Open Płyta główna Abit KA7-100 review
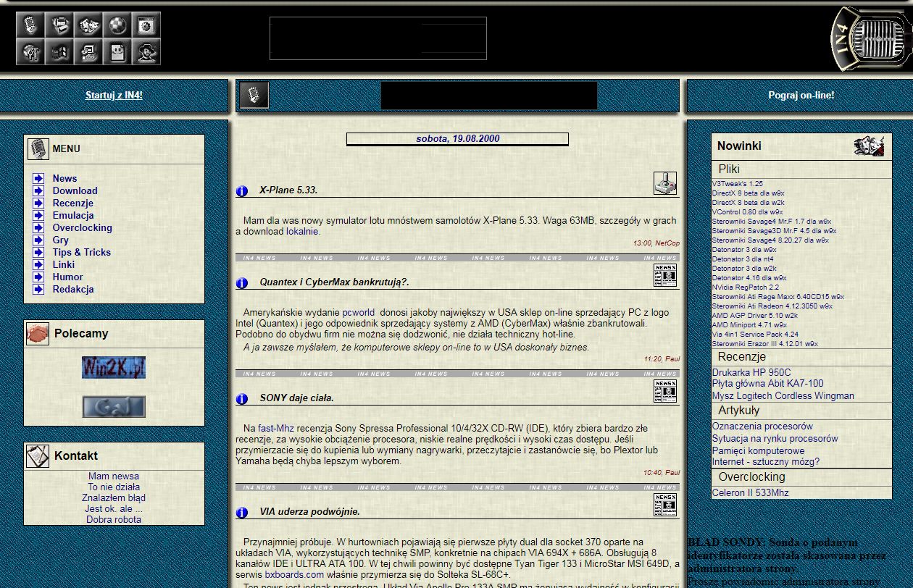 tap(767, 385)
